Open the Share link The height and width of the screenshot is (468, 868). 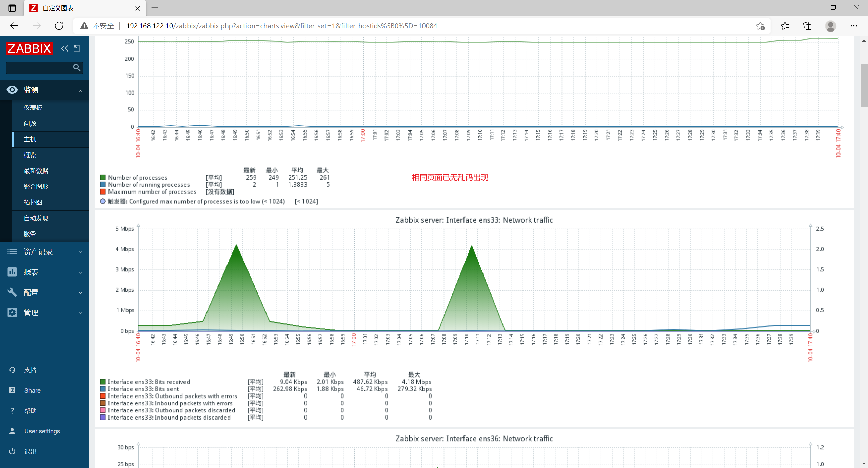33,390
